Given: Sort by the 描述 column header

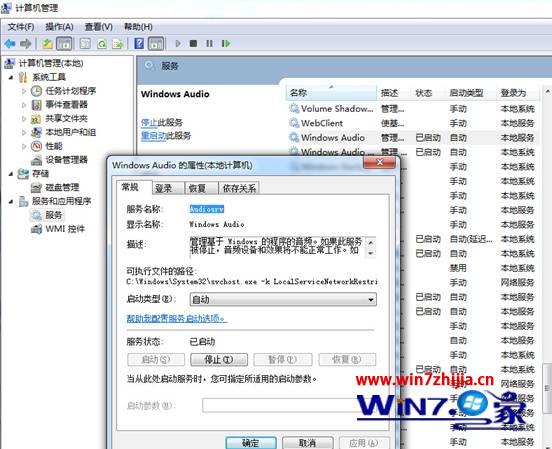Looking at the screenshot, I should [394, 93].
